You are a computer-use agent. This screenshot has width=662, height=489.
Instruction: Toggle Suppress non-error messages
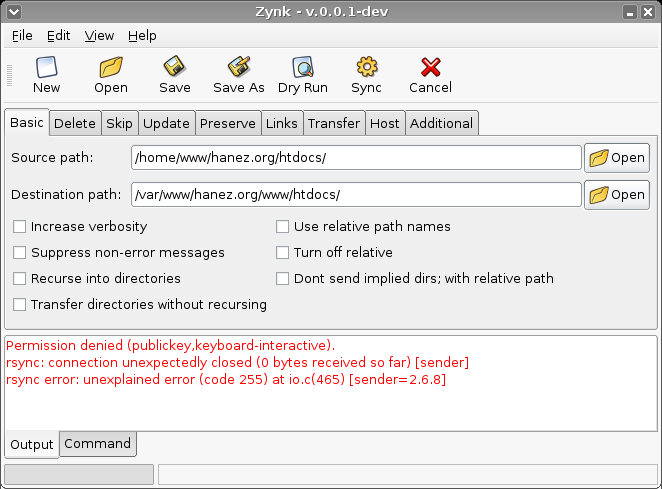click(x=19, y=253)
